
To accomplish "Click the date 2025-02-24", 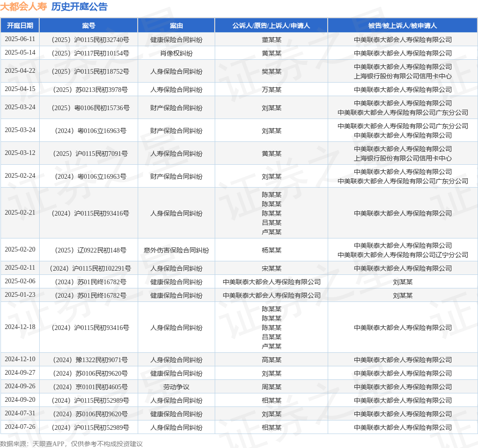I will pos(20,176).
